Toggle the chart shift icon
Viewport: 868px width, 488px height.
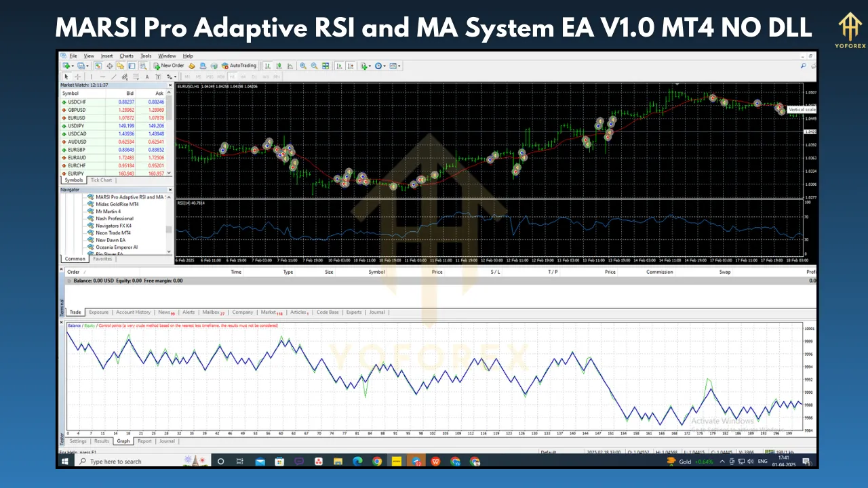(351, 66)
